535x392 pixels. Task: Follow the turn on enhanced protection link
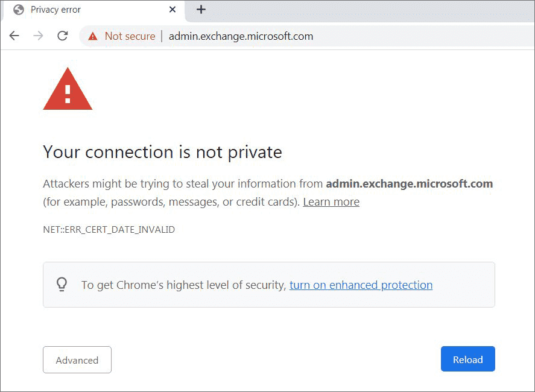click(x=361, y=285)
